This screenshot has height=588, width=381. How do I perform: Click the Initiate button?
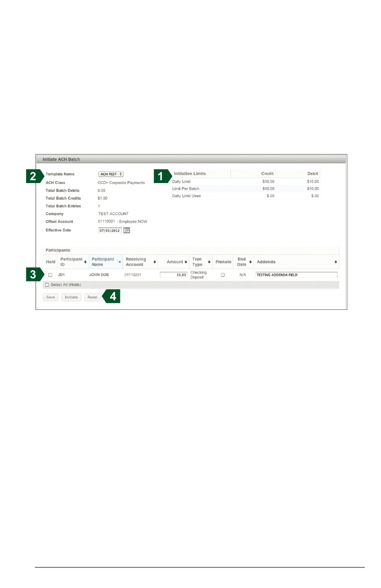(71, 297)
